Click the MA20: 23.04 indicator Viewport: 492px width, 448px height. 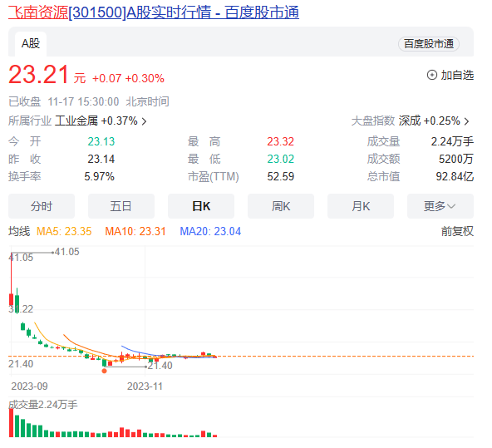(210, 232)
